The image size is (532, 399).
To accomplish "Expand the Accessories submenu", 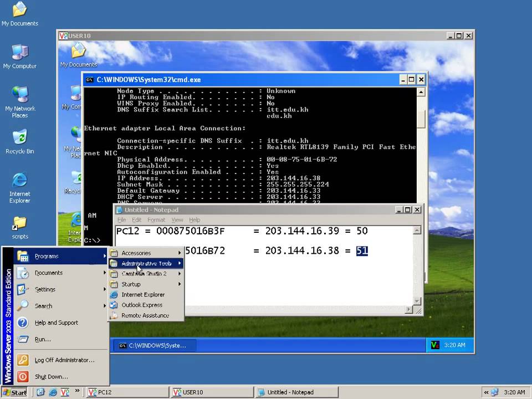I will pyautogui.click(x=146, y=253).
